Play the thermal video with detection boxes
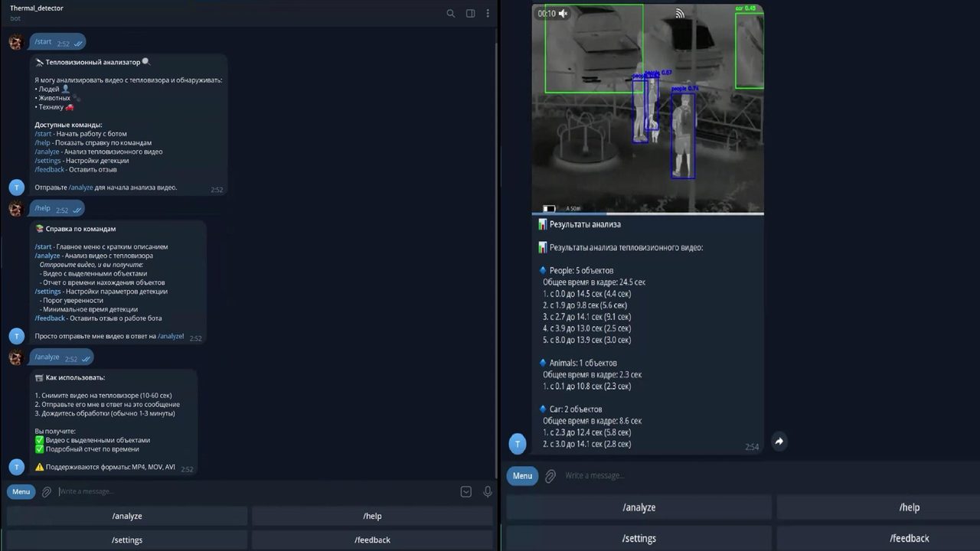The height and width of the screenshot is (551, 980). [648, 107]
